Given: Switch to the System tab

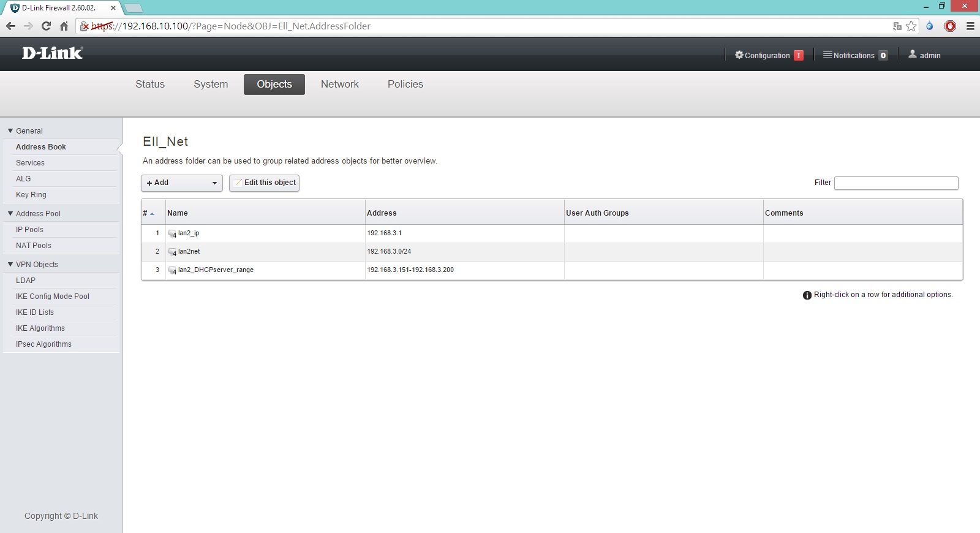Looking at the screenshot, I should 211,85.
